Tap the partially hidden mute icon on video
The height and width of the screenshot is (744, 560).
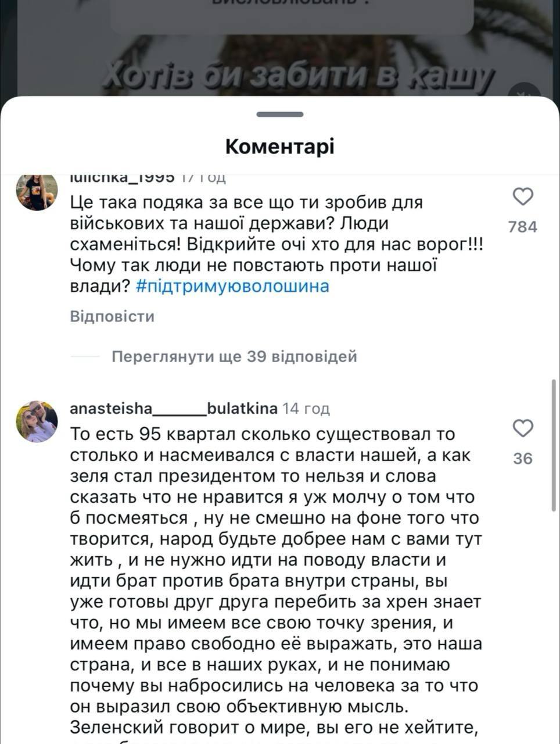point(525,92)
